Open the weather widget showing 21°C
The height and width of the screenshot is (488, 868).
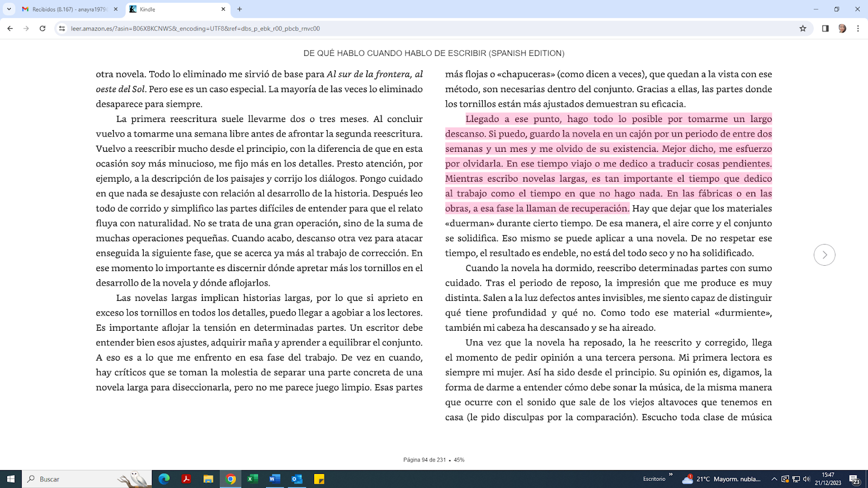(x=722, y=479)
